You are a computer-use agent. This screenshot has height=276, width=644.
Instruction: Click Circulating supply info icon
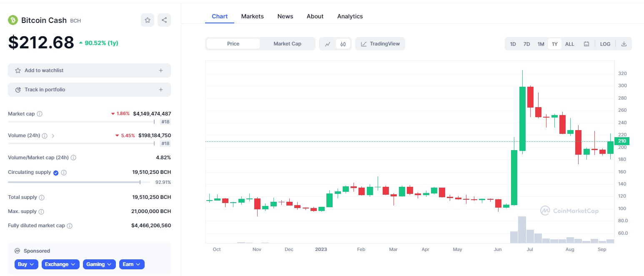click(x=64, y=173)
